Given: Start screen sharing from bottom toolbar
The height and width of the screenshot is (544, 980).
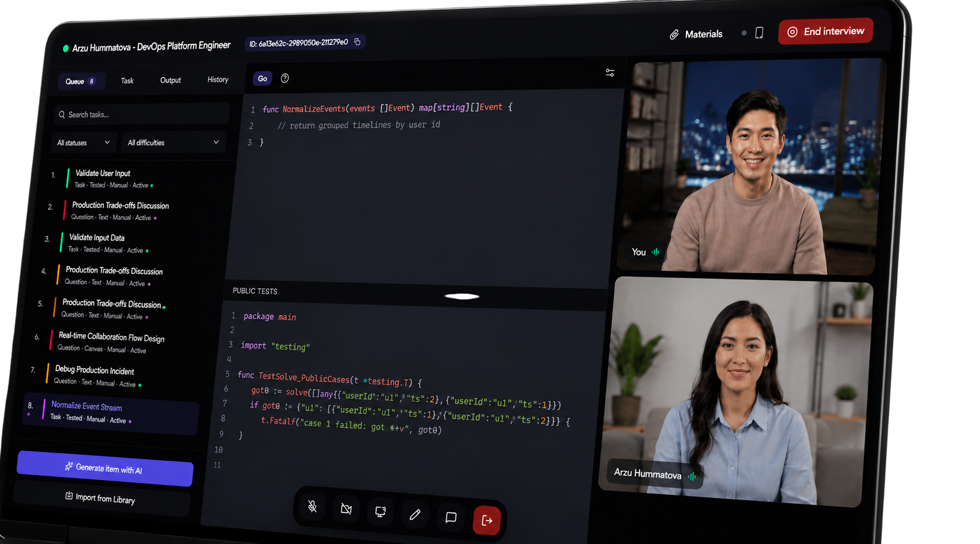Looking at the screenshot, I should click(380, 512).
